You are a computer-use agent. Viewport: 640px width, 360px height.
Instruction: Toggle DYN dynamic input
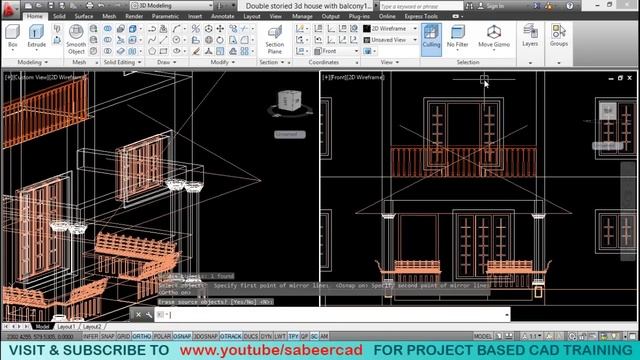[x=266, y=336]
